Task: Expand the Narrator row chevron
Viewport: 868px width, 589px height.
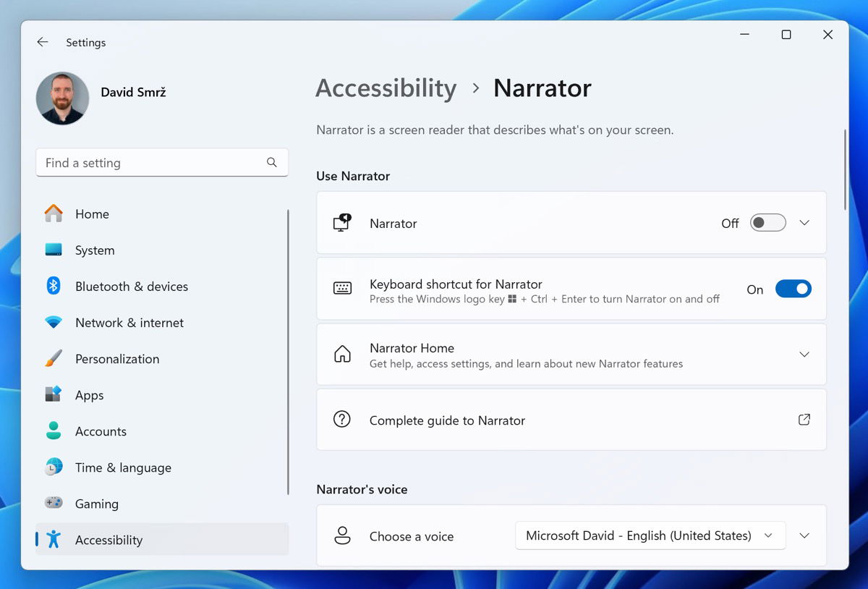Action: point(804,223)
